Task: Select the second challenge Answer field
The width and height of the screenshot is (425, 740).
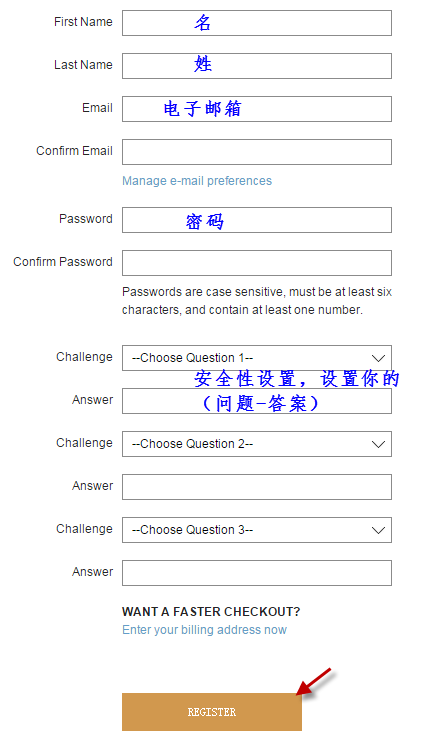Action: point(257,487)
